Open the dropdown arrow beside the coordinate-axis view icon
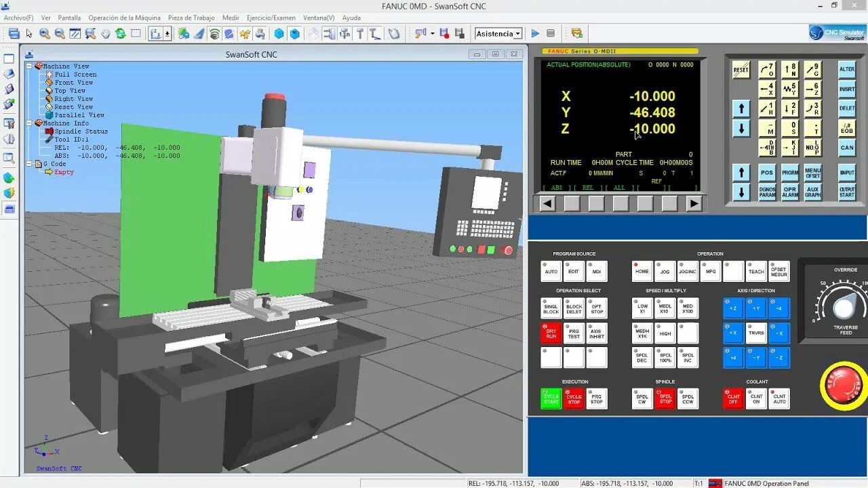Screen dimensions: 868x488 click(167, 33)
